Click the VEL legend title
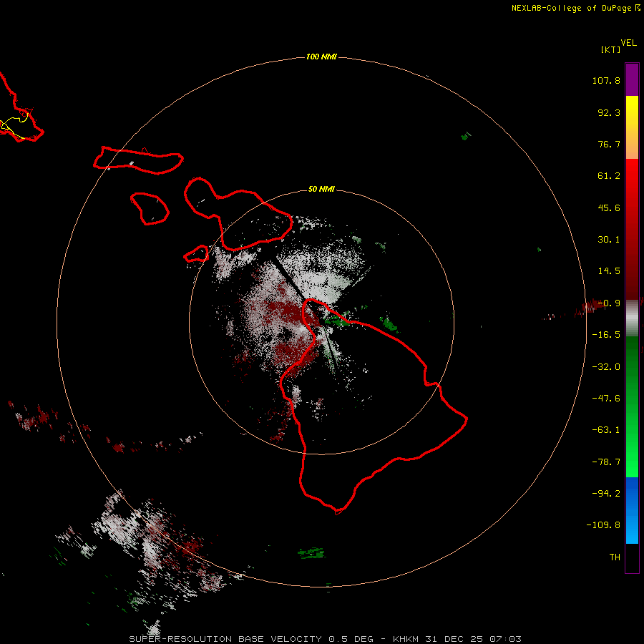This screenshot has width=644, height=644. tap(628, 43)
